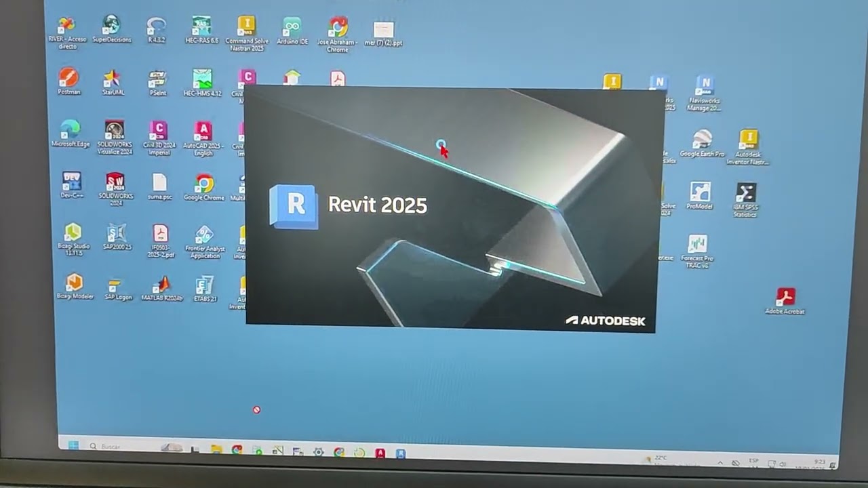
Task: Launch HEC-HMS 4.12 from desktop
Action: coord(202,83)
